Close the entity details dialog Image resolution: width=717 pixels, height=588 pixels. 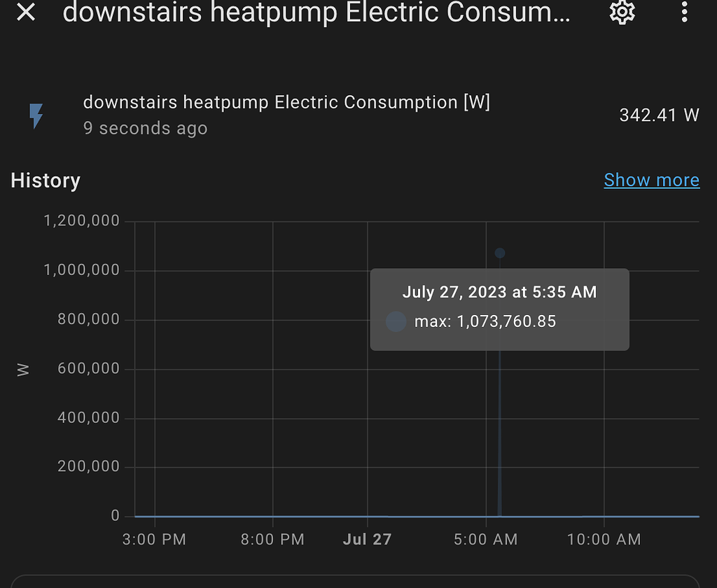click(x=25, y=13)
